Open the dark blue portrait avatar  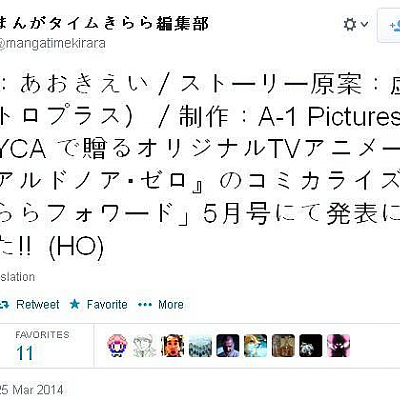tap(228, 345)
